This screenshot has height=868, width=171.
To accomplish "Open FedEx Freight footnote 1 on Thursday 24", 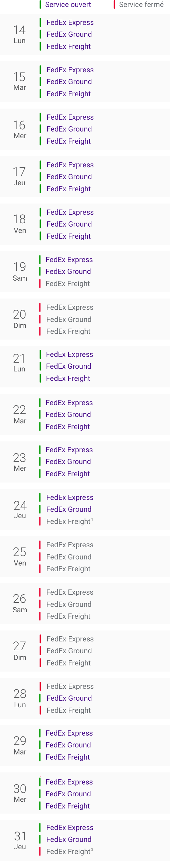I will 92,519.
